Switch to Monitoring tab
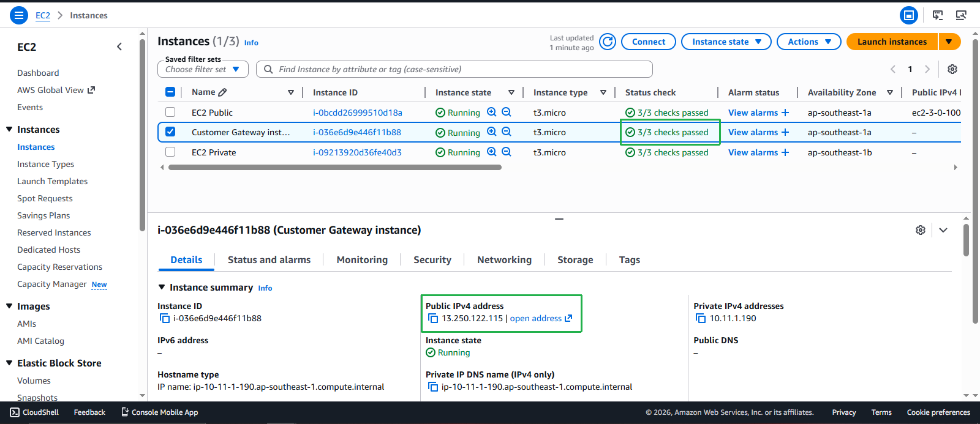Image resolution: width=980 pixels, height=424 pixels. tap(362, 260)
